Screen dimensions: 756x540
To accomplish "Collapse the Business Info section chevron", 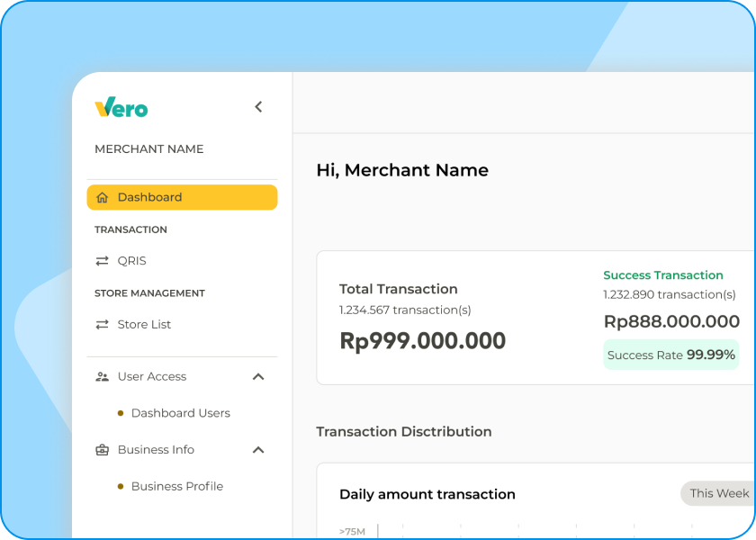I will tap(258, 450).
